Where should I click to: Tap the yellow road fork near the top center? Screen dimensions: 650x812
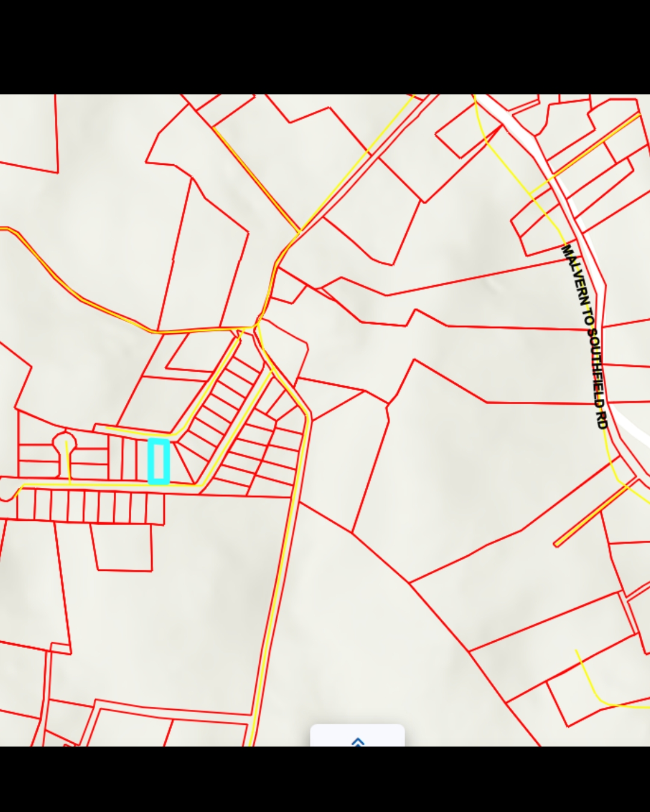point(299,232)
